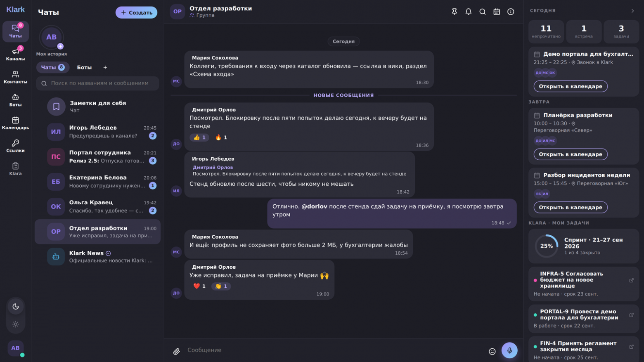The image size is (644, 362).
Task: Open chat calendar icon in header
Action: 497,12
